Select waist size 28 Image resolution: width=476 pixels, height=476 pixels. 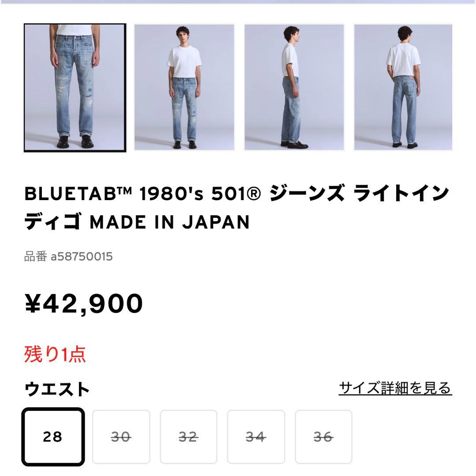pyautogui.click(x=54, y=436)
